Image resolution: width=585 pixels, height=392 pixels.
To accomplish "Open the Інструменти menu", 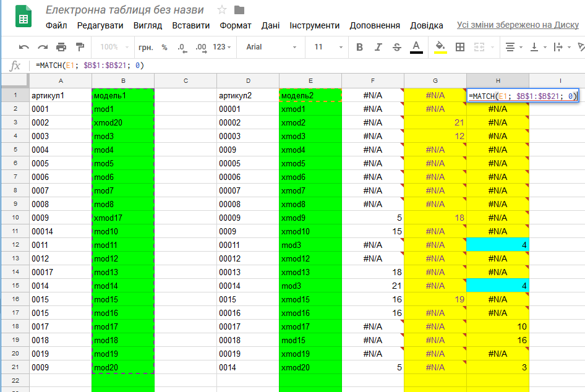I will point(315,25).
